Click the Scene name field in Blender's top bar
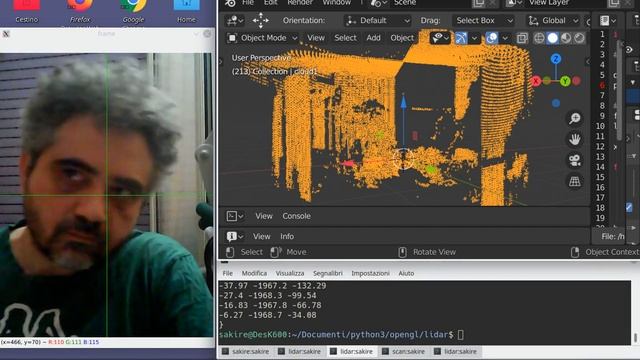Image resolution: width=640 pixels, height=360 pixels. [429, 3]
